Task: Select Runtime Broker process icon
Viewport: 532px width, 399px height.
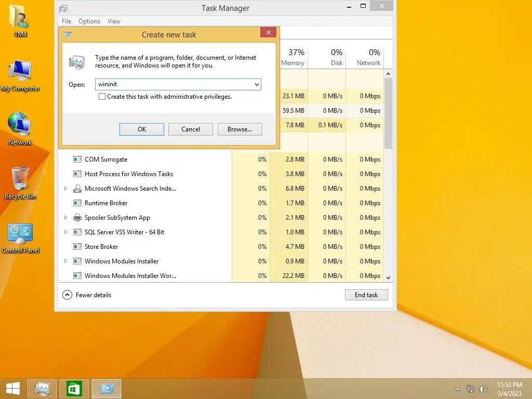Action: pyautogui.click(x=77, y=203)
